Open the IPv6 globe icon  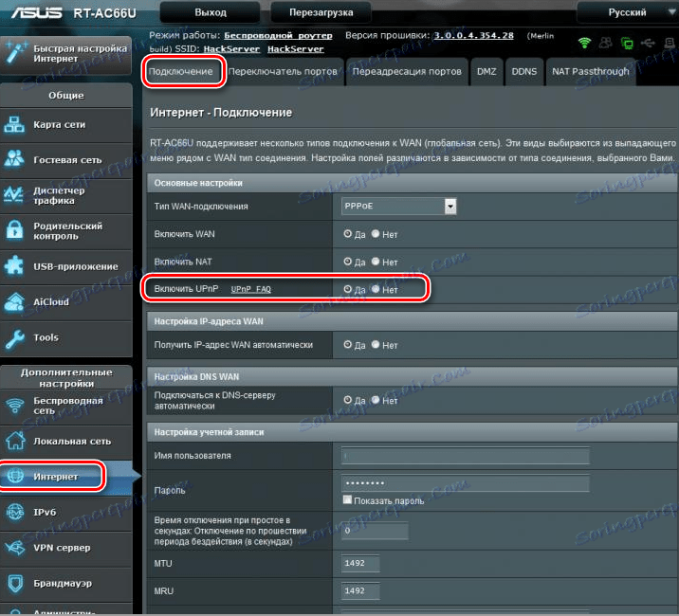(x=15, y=512)
